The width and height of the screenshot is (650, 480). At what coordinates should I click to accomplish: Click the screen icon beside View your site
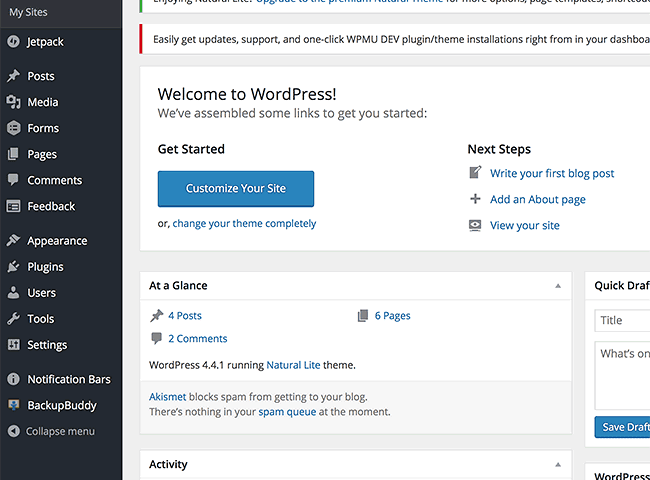coord(475,225)
